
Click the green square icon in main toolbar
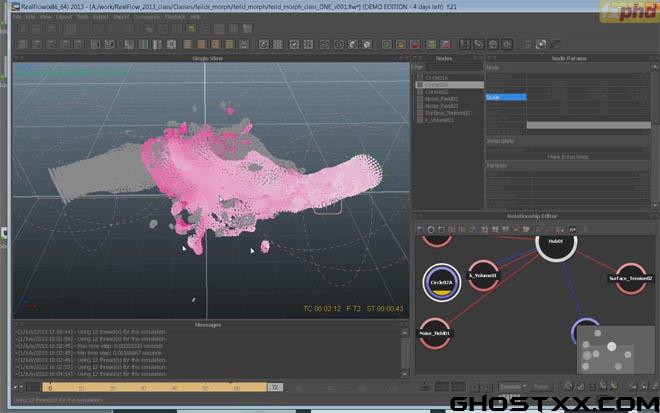tap(386, 44)
